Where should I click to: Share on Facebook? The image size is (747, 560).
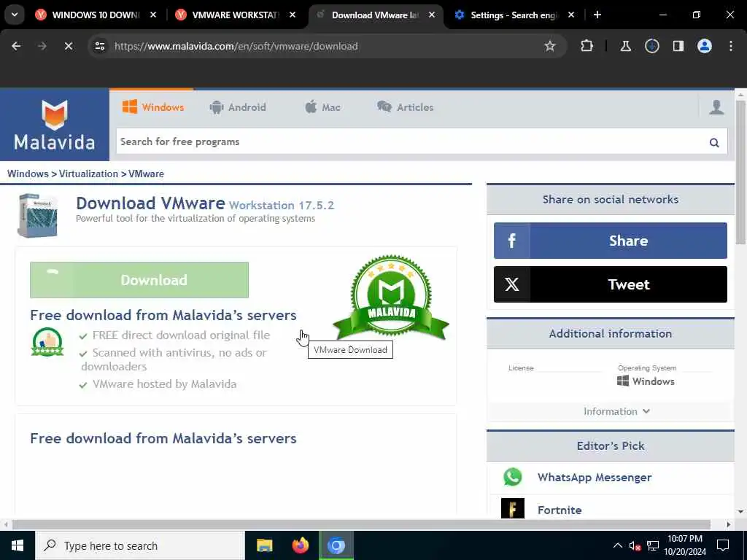(x=611, y=241)
